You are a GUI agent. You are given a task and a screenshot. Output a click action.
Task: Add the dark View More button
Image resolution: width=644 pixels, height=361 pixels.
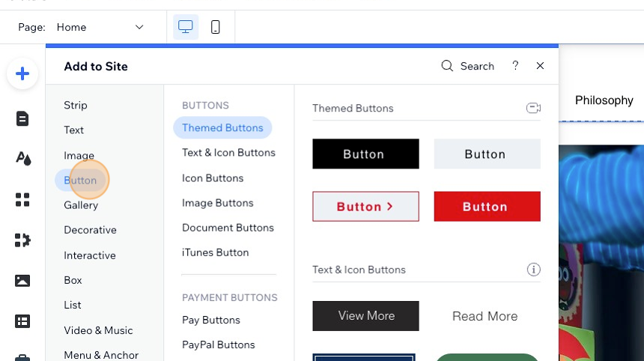[x=365, y=316]
